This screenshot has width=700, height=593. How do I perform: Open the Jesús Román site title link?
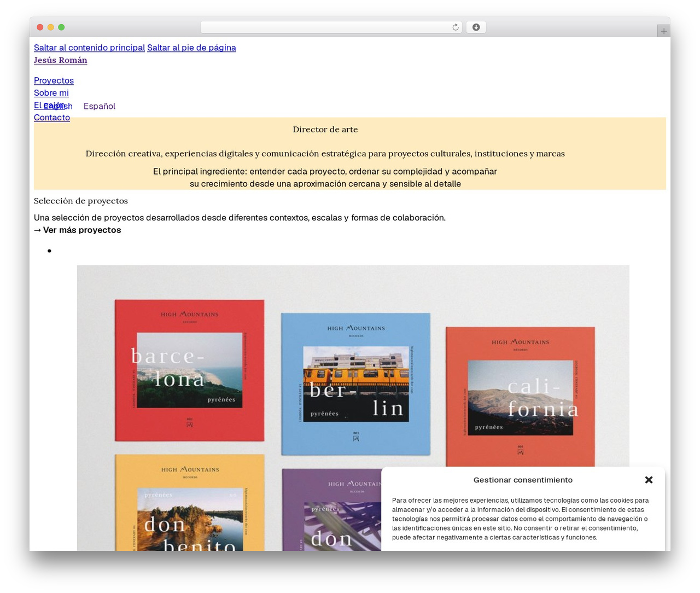(60, 60)
